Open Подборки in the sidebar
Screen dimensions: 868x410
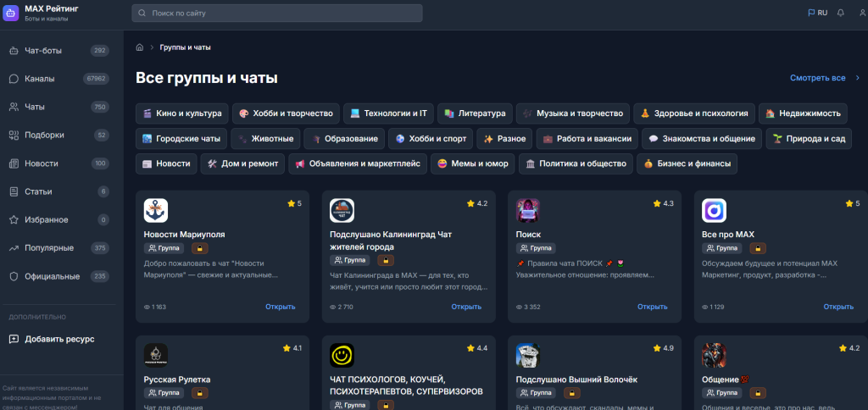click(58, 135)
